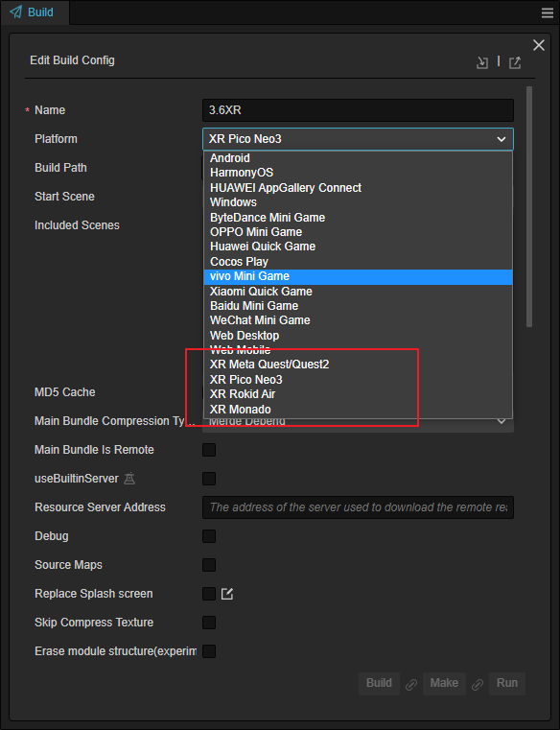Image resolution: width=560 pixels, height=730 pixels.
Task: Select XR Meta Quest/Quest2 platform
Action: tap(358, 365)
